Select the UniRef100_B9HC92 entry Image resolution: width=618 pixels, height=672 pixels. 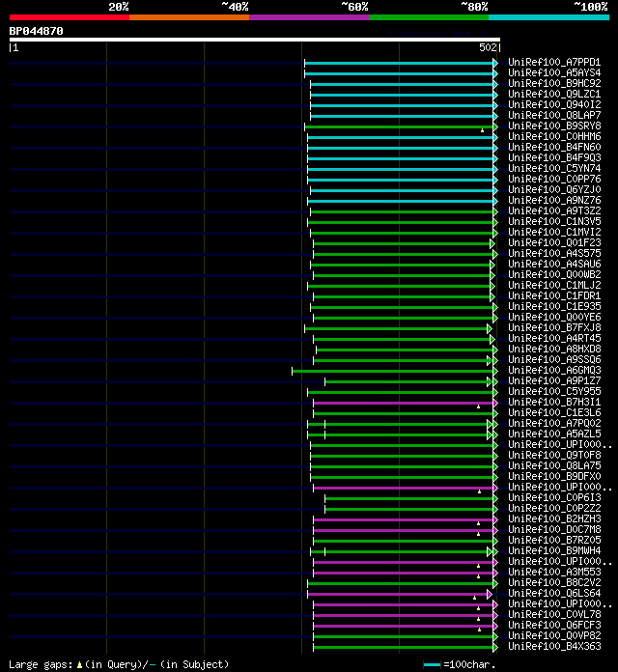pos(554,84)
